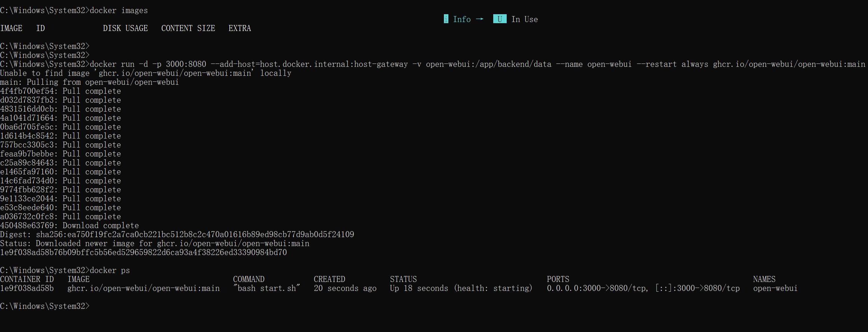This screenshot has height=332, width=868.
Task: Click the "Status: Downloaded newer image" line
Action: click(x=155, y=243)
